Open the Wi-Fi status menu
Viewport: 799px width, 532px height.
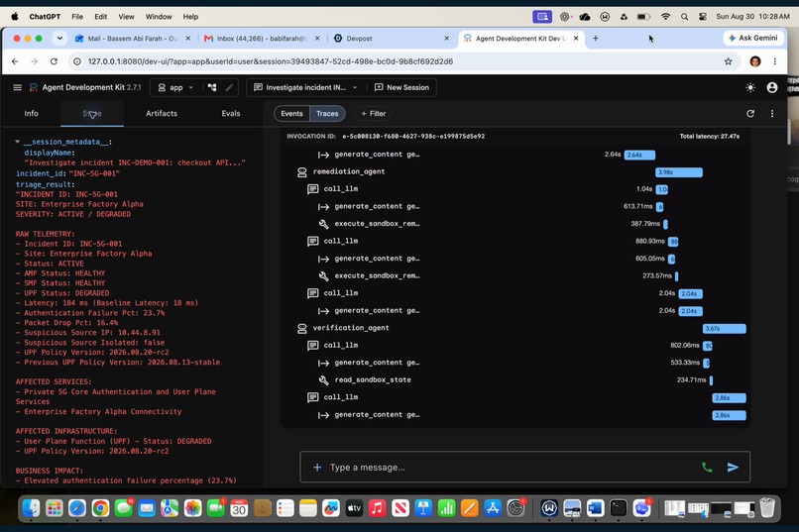(665, 17)
